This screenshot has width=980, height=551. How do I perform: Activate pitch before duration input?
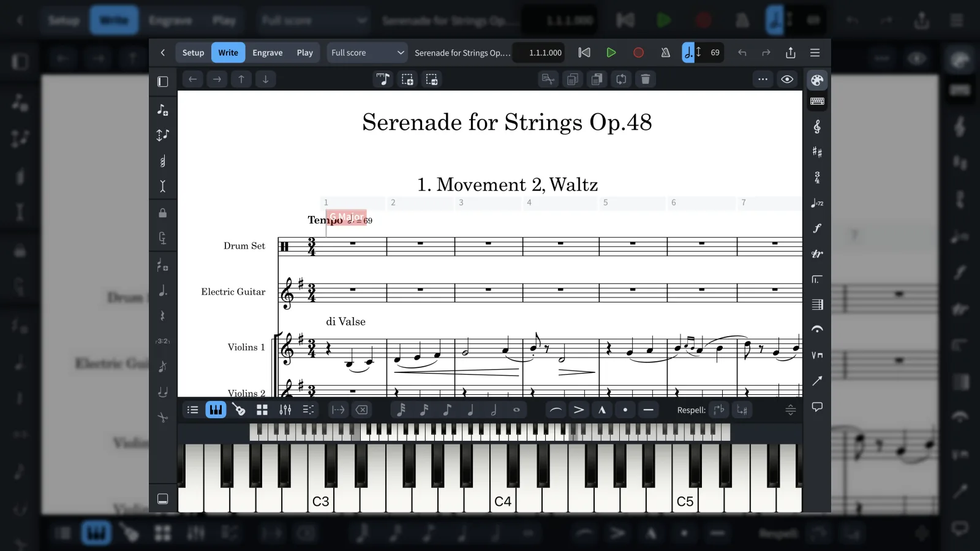point(162,135)
